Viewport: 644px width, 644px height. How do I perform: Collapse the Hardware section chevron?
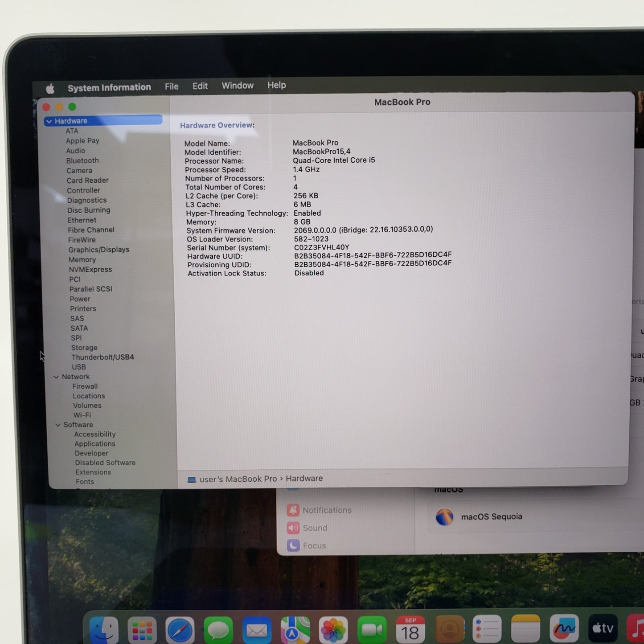tap(49, 121)
